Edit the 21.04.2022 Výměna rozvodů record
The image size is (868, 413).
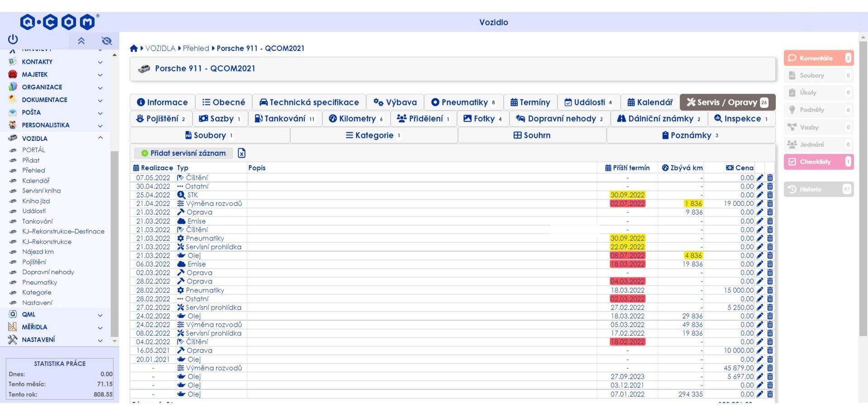760,204
